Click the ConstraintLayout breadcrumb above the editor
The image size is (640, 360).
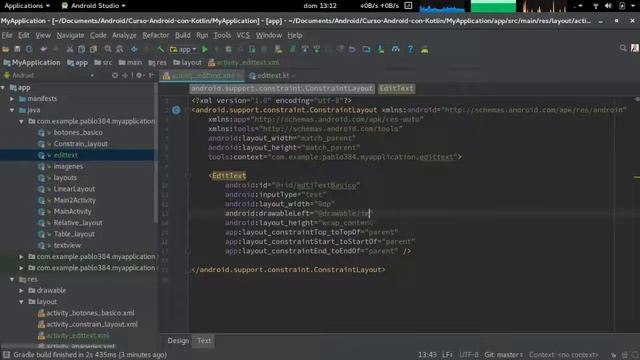click(282, 88)
